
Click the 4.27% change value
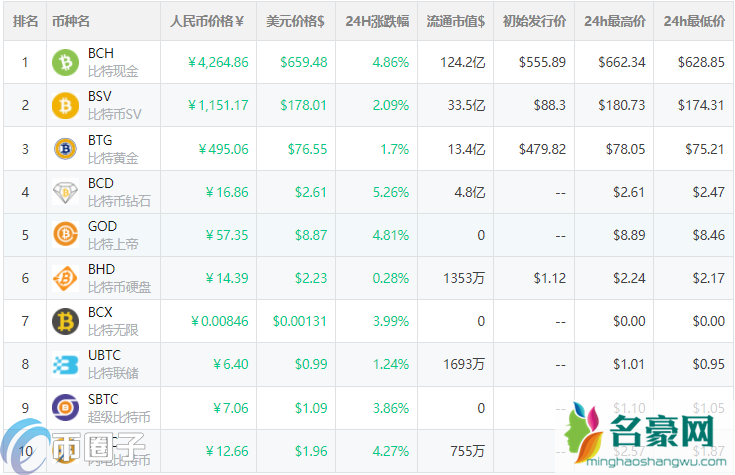coord(391,451)
